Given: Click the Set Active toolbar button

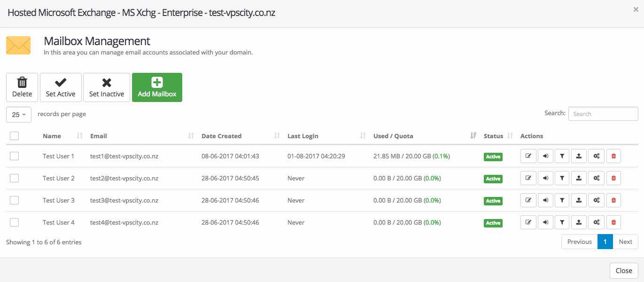Looking at the screenshot, I should click(60, 87).
